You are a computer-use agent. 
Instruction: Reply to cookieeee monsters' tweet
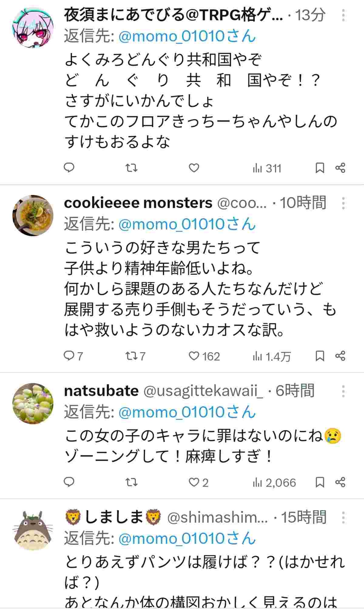69,356
